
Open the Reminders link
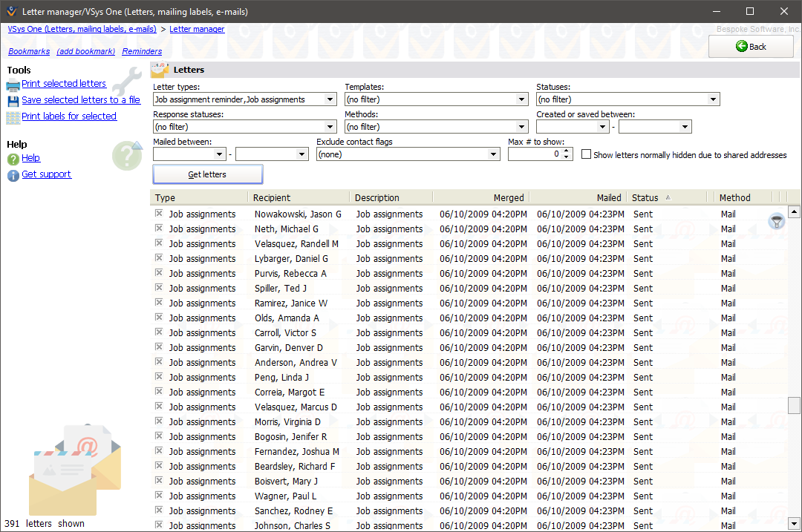142,51
